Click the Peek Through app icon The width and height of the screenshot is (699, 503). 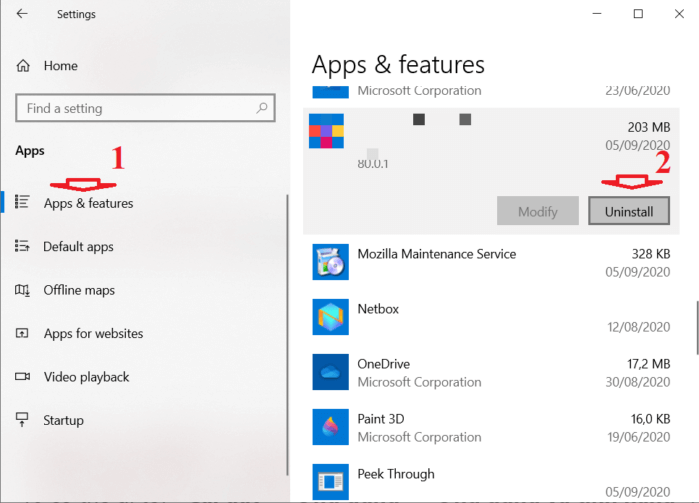pyautogui.click(x=330, y=482)
